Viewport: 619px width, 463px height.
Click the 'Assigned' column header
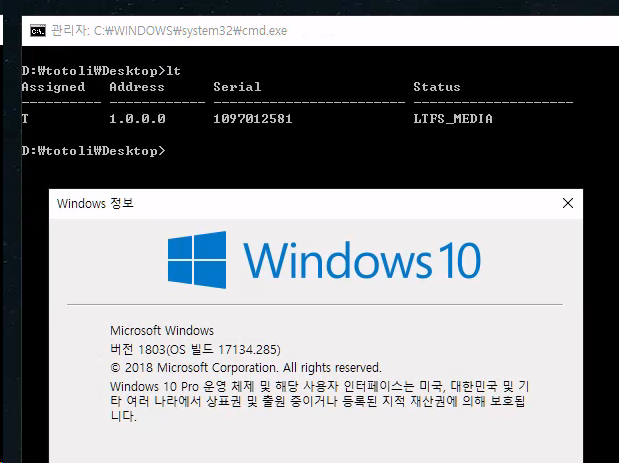(53, 87)
